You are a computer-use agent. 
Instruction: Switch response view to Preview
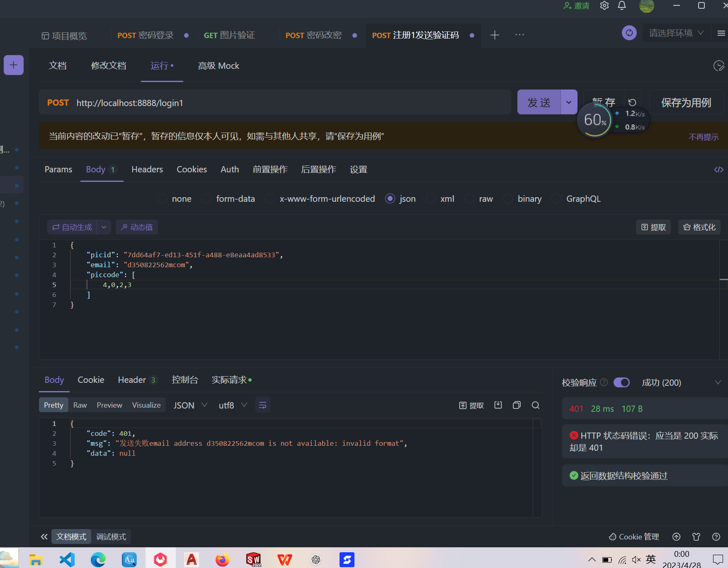[109, 405]
